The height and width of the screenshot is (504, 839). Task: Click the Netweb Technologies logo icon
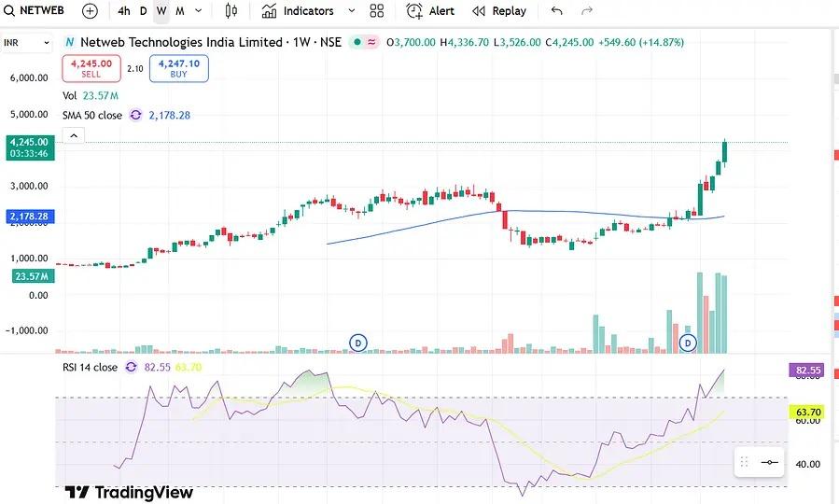(x=70, y=42)
